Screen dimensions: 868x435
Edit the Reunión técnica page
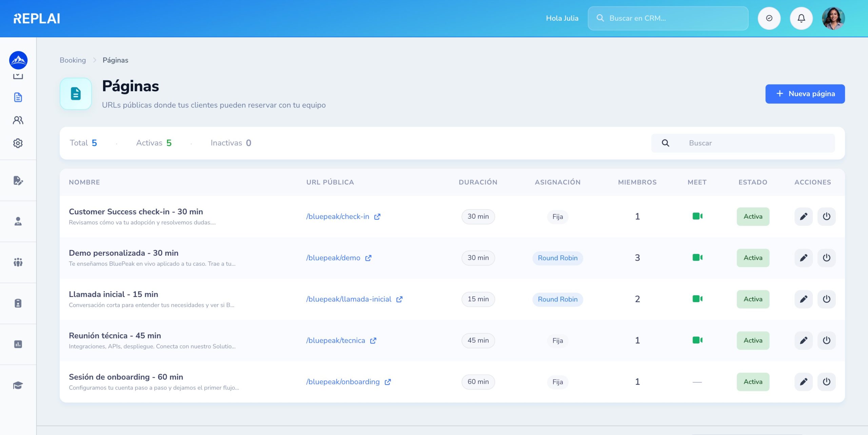click(804, 340)
